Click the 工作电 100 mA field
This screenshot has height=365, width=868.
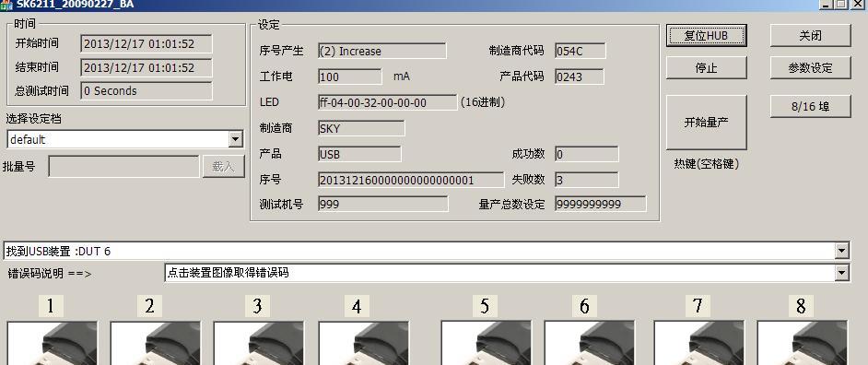click(350, 77)
